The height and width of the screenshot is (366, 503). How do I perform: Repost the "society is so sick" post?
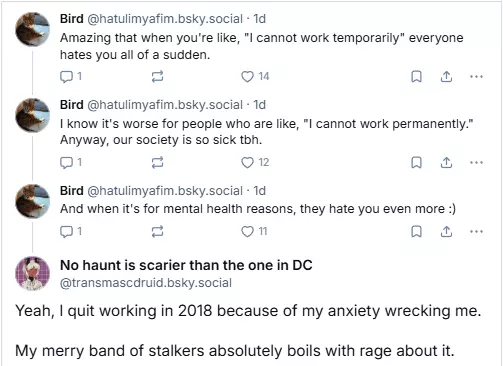(157, 163)
